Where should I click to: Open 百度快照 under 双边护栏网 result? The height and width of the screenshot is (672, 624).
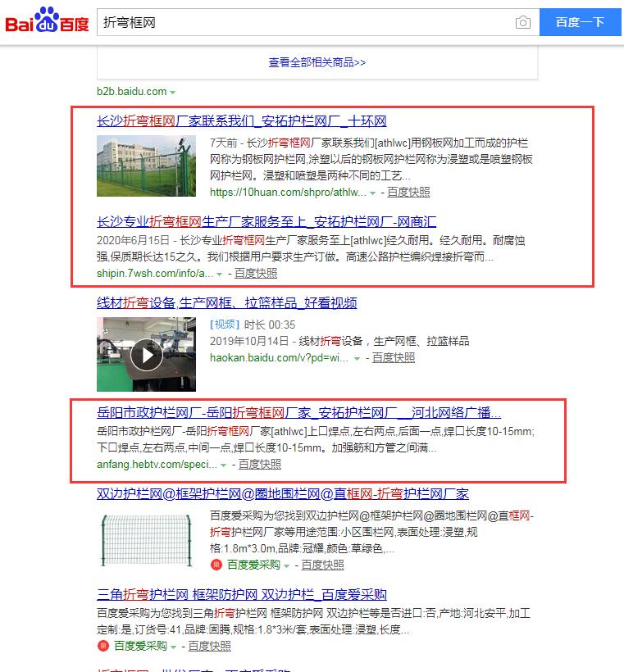click(322, 565)
